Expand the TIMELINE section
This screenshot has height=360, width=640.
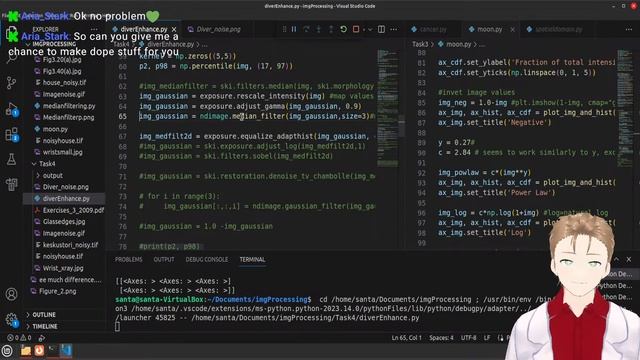[45, 327]
